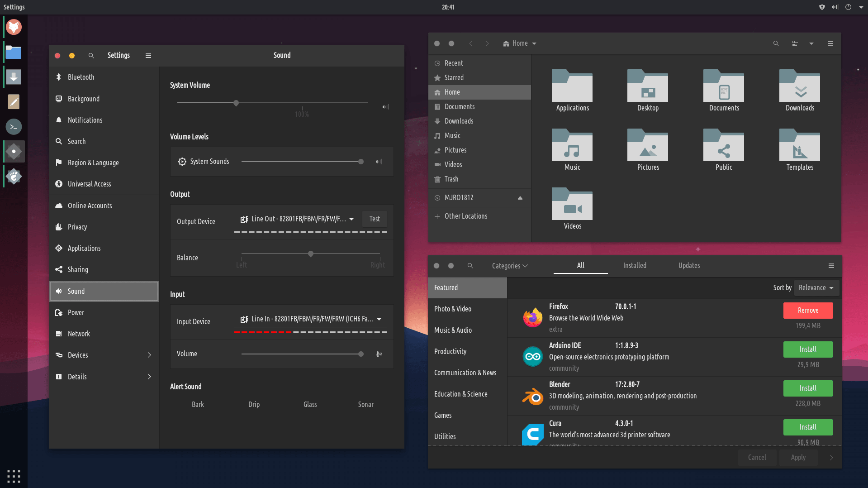Eject the MJRO1812 volume
The image size is (868, 488).
[520, 198]
